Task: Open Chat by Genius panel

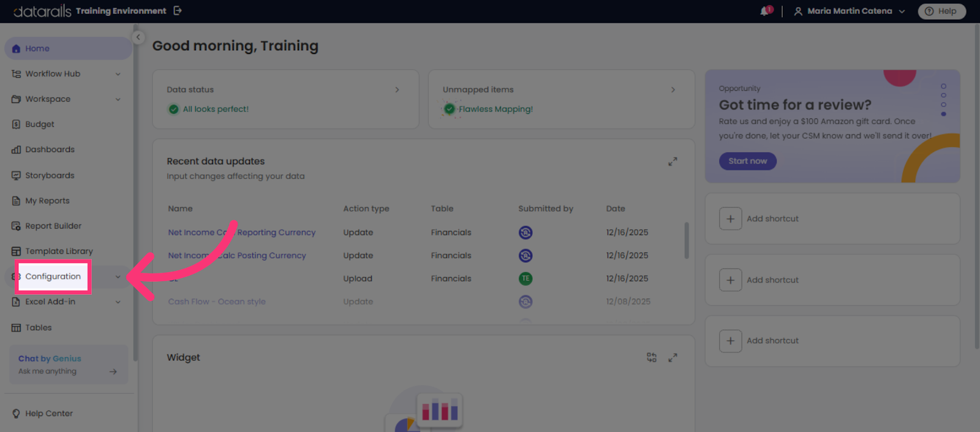Action: coord(69,365)
